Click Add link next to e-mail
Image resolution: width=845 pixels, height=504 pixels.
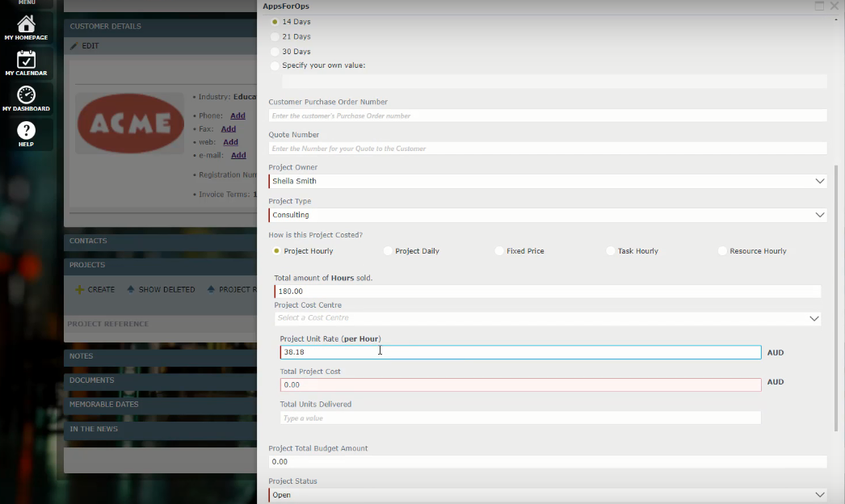[x=238, y=155]
